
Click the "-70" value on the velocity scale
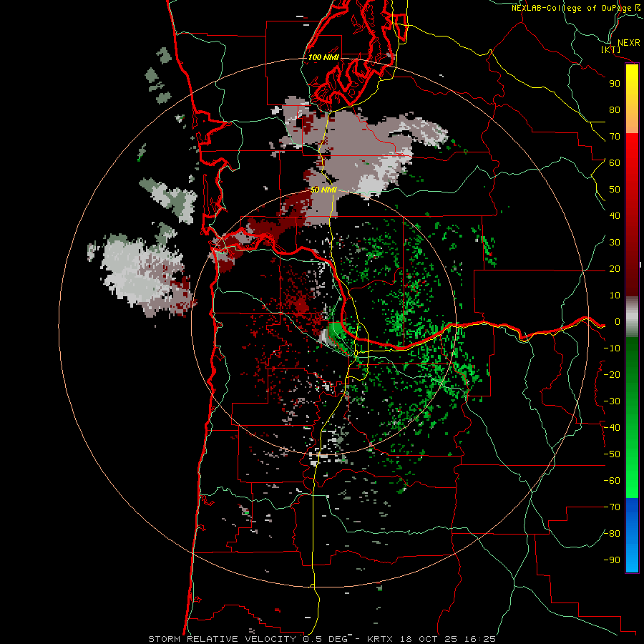(612, 507)
